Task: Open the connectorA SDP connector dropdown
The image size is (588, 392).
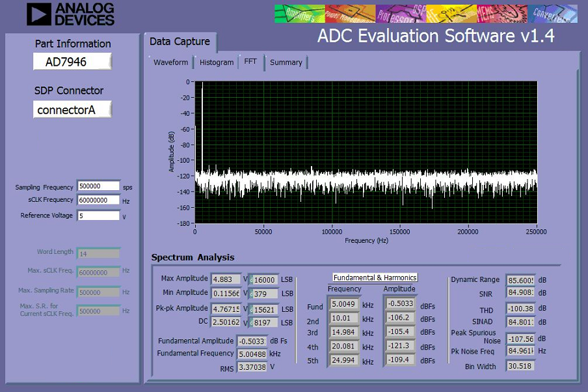Action: coord(72,109)
